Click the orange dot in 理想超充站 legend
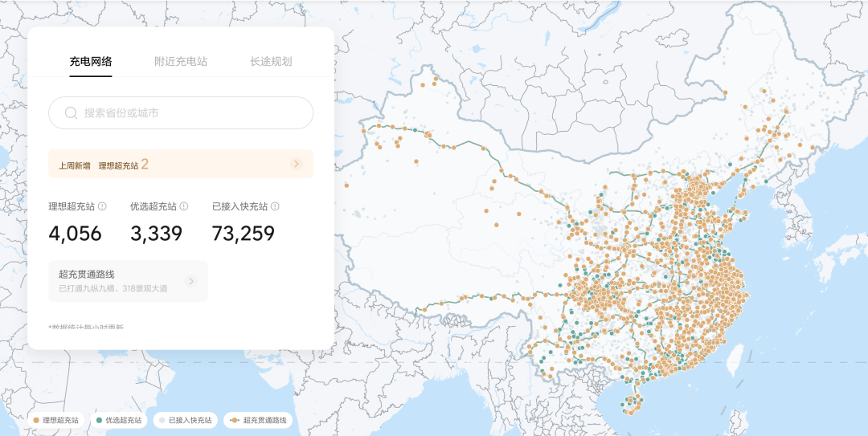The height and width of the screenshot is (436, 868). (x=35, y=420)
